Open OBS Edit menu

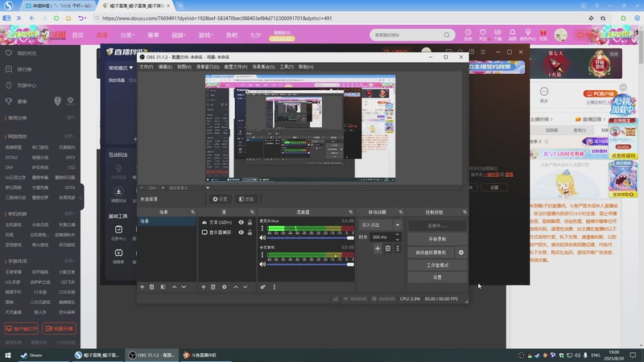[x=165, y=67]
